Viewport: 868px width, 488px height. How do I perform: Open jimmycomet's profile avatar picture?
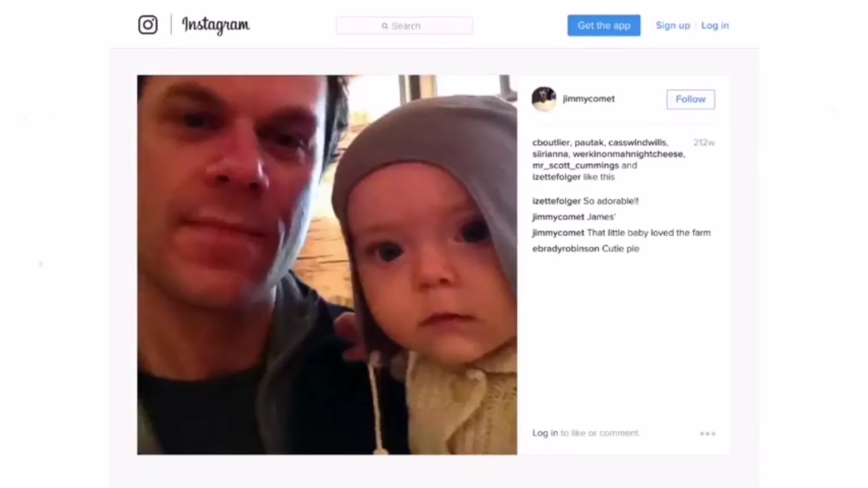point(544,99)
